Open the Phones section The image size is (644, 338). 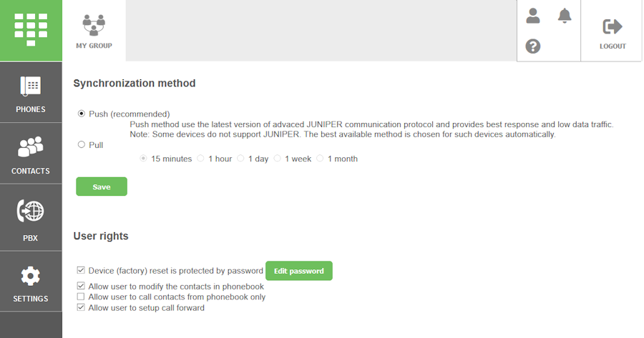click(x=31, y=94)
